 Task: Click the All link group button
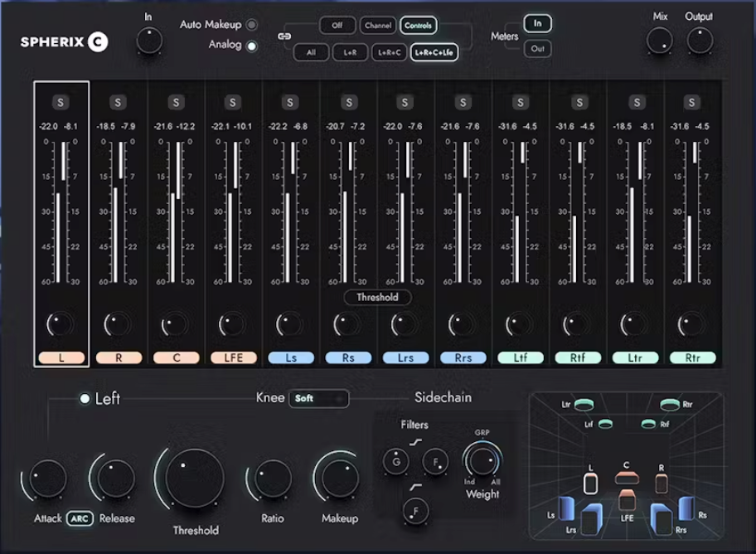[x=311, y=52]
